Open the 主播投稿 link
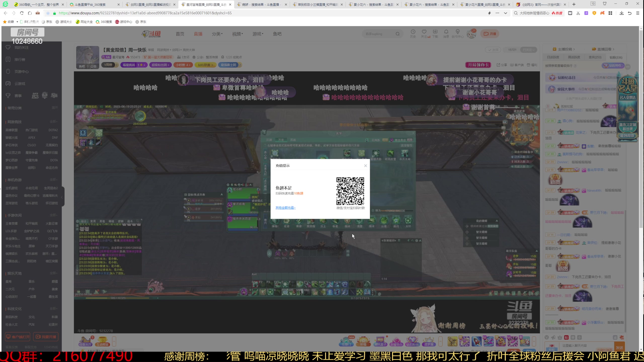 tap(563, 49)
